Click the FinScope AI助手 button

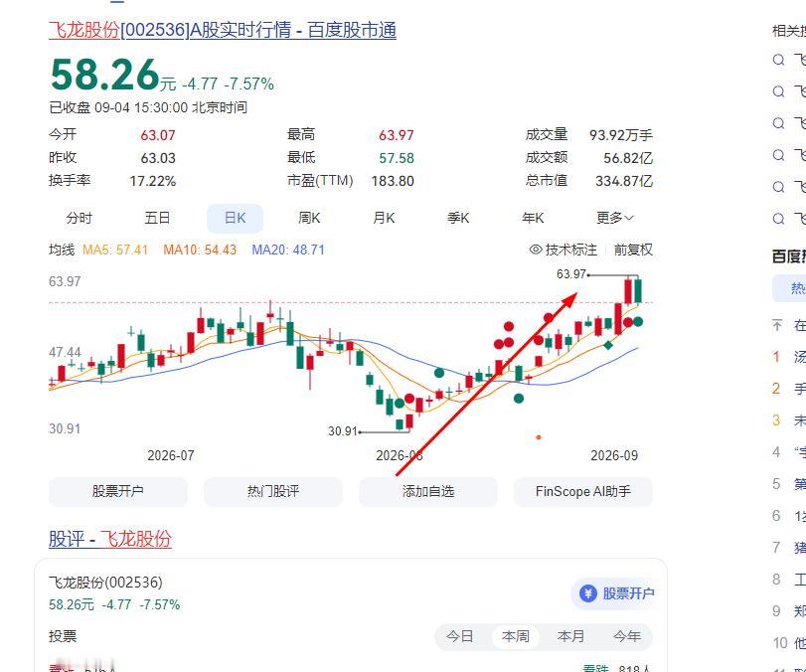pos(583,491)
